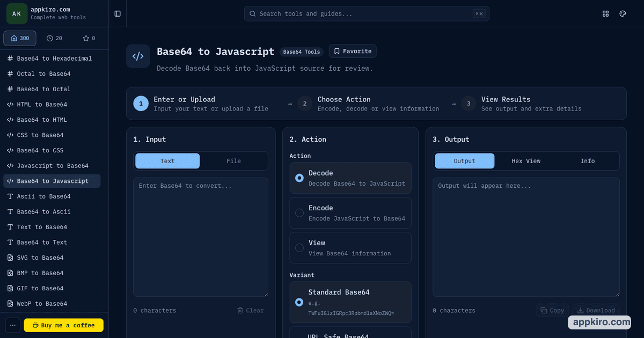Open Ascii to Base64 tool
The image size is (644, 338).
click(52, 196)
